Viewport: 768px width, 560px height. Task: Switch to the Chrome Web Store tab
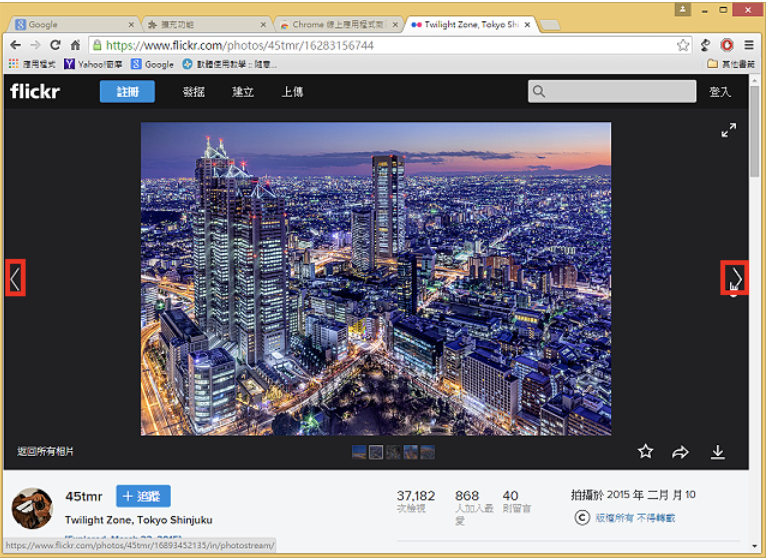(x=338, y=24)
